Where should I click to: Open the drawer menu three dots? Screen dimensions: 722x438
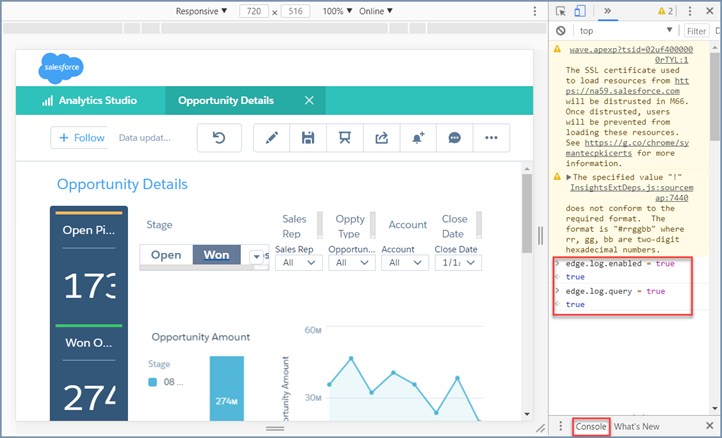(560, 426)
